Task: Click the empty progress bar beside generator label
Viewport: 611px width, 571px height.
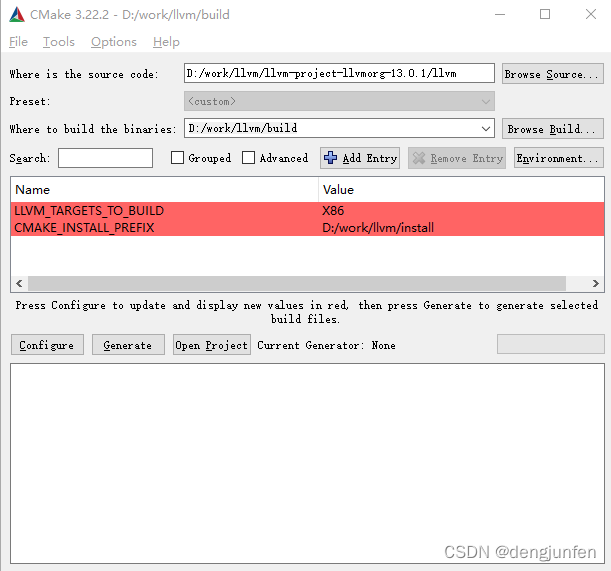Action: [x=551, y=344]
